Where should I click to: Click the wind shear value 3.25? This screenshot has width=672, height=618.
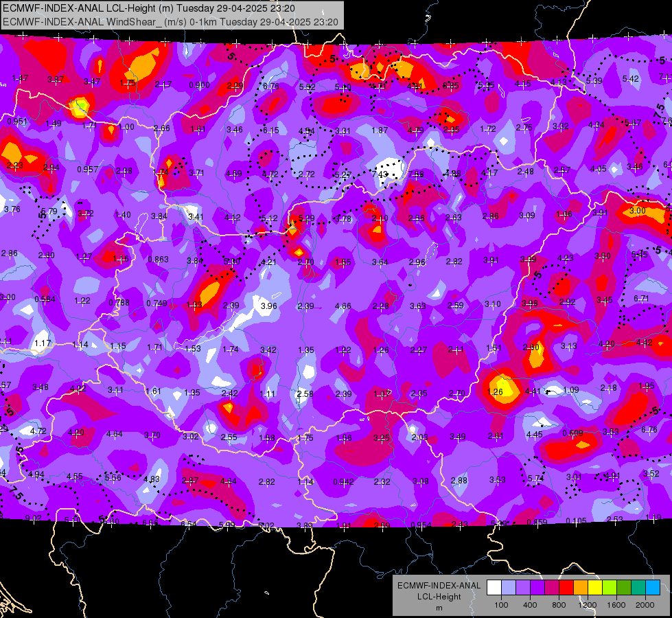pyautogui.click(x=382, y=438)
